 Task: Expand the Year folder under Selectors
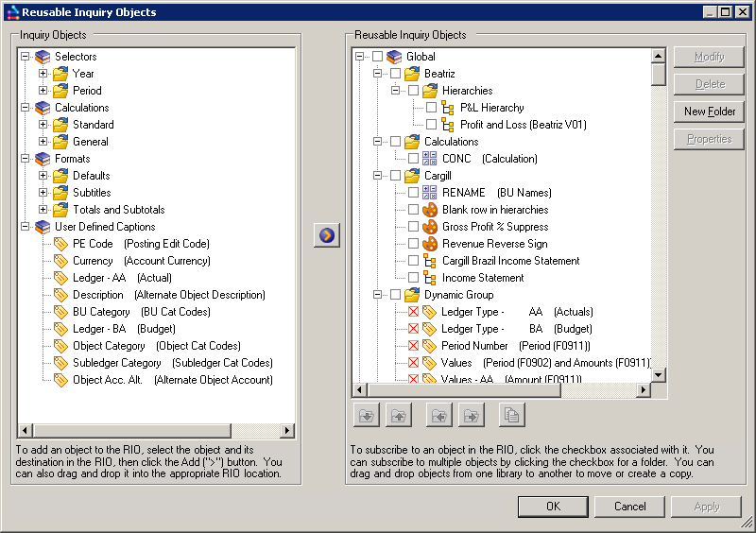pyautogui.click(x=43, y=74)
